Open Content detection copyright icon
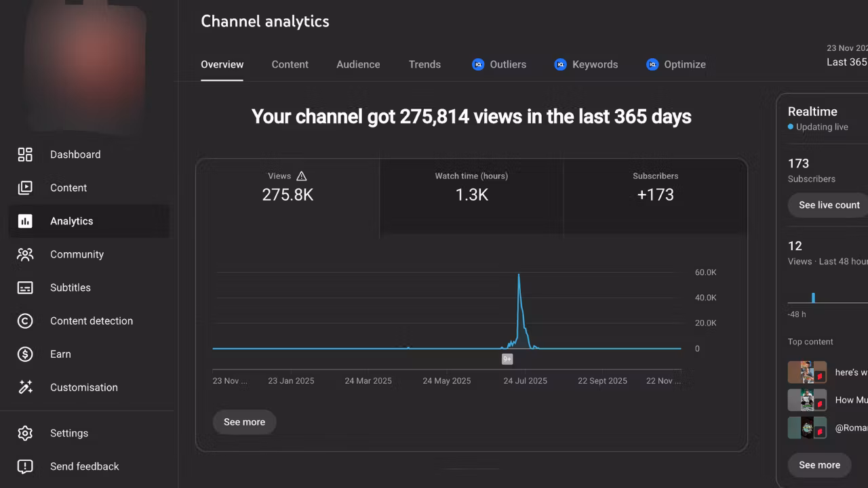Screen dimensions: 868x488 coord(25,321)
